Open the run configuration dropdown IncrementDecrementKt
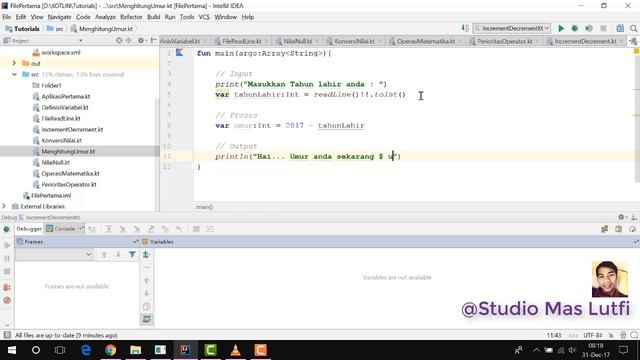This screenshot has width=640, height=360. (x=512, y=28)
